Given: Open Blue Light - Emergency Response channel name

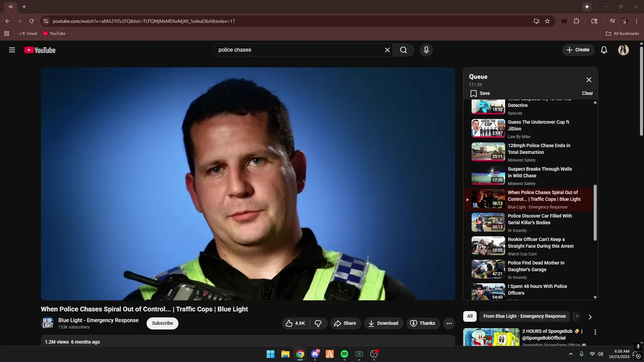Looking at the screenshot, I should click(99, 320).
